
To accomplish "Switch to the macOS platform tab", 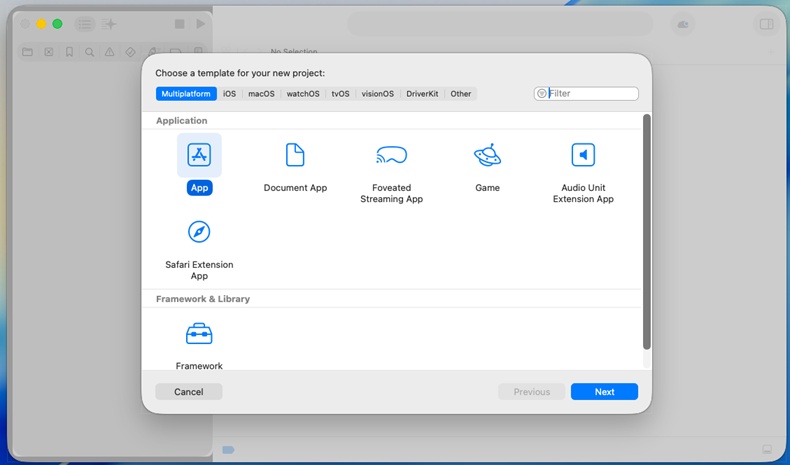I will [x=261, y=94].
